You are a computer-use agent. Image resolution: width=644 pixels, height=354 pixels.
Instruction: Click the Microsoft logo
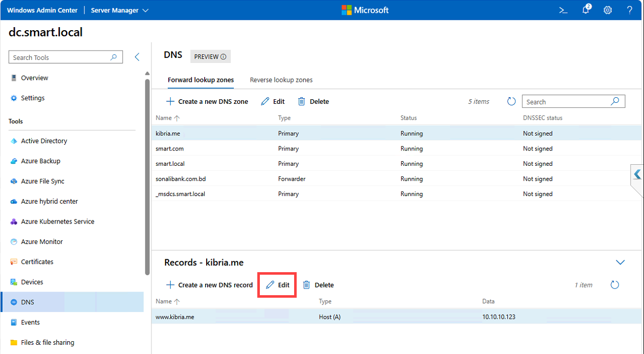point(365,10)
